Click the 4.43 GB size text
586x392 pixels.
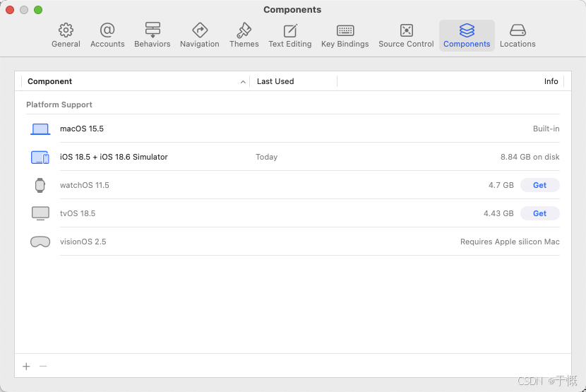tap(498, 213)
